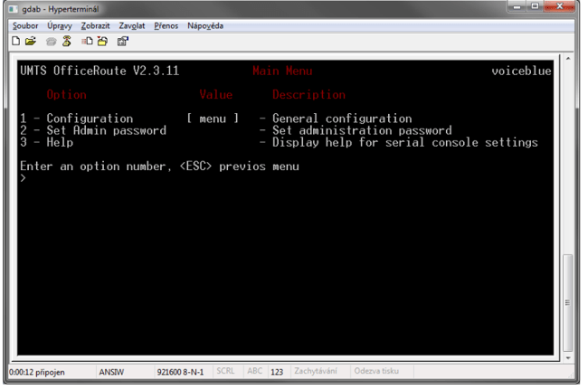Screen dimensions: 588x390
Task: Click the Send file toolbar icon
Action: coord(87,41)
